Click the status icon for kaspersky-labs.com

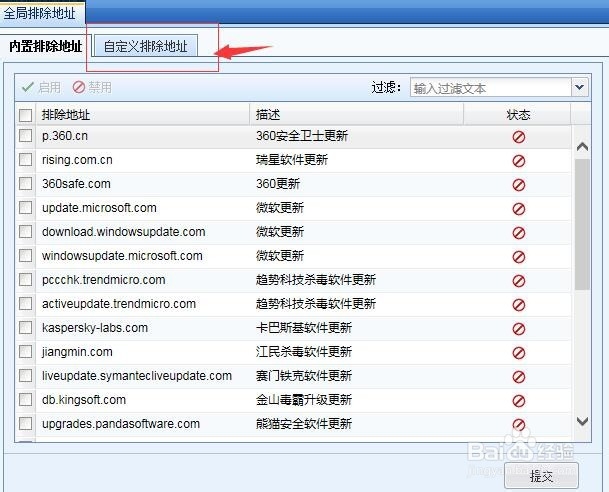click(x=519, y=329)
